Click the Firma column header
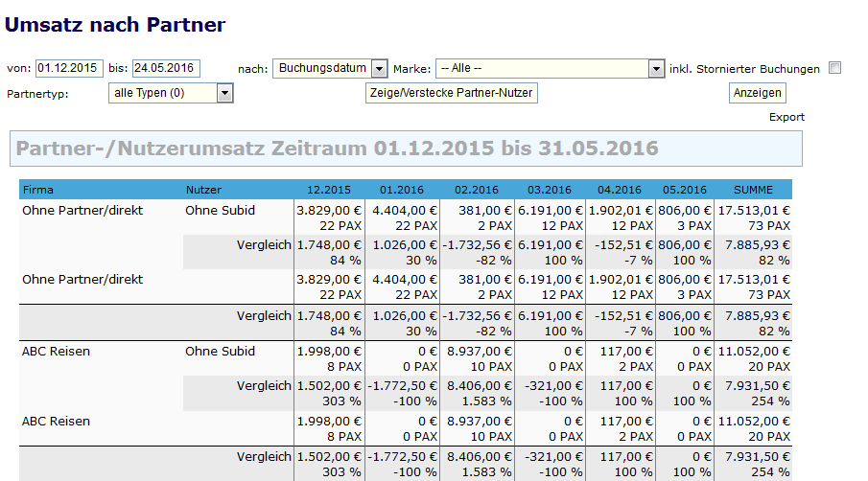Screen dimensions: 868x481 (x=38, y=190)
